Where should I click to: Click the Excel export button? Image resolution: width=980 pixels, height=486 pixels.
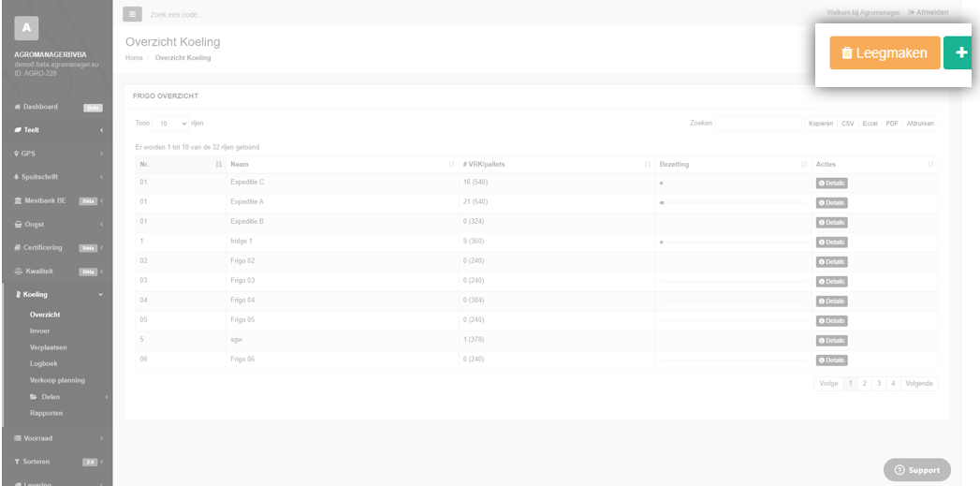[x=870, y=124]
